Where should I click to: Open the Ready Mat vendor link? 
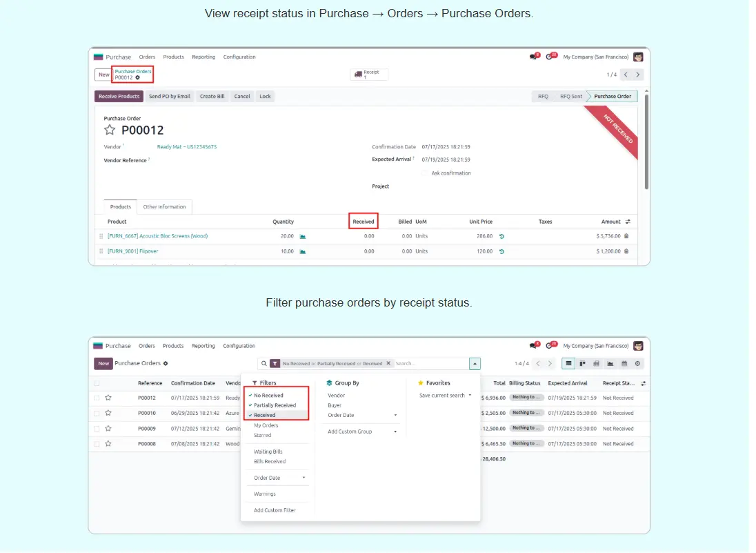point(186,147)
